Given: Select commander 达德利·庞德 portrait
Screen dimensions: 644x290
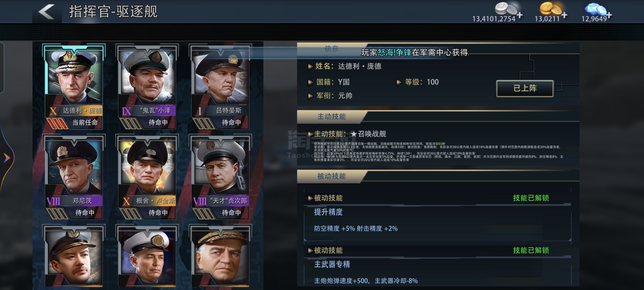Looking at the screenshot, I should pos(74,75).
